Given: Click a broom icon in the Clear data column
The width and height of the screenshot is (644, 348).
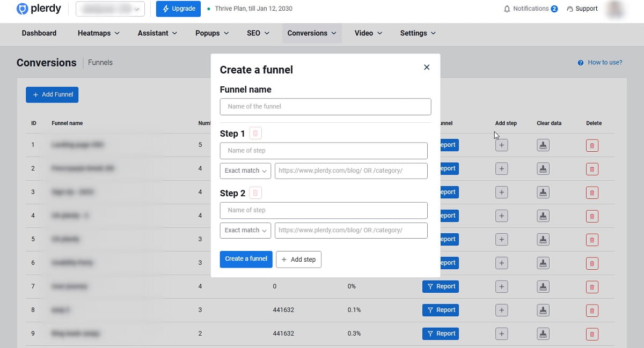Looking at the screenshot, I should (x=543, y=145).
